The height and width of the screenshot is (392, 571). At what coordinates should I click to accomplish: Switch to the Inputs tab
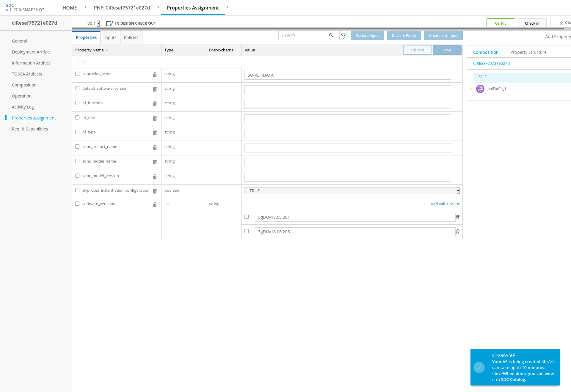pyautogui.click(x=110, y=37)
